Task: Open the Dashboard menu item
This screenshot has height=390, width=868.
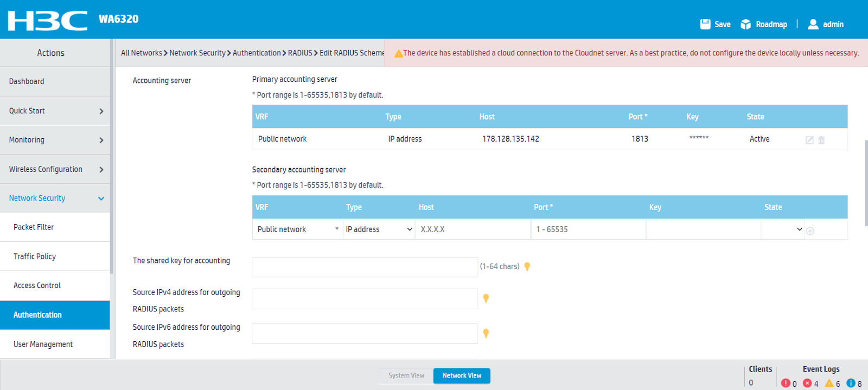Action: (55, 81)
